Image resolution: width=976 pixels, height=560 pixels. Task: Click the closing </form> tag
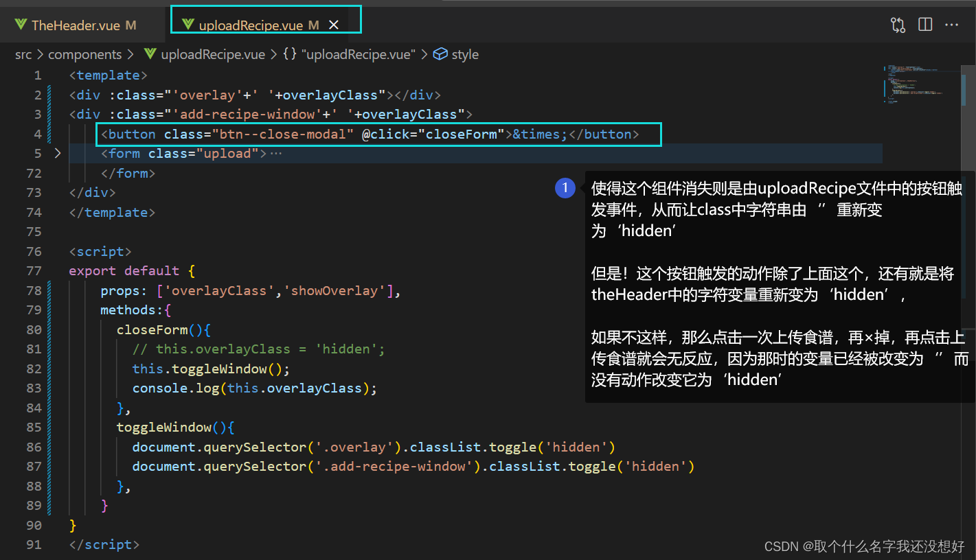(128, 173)
